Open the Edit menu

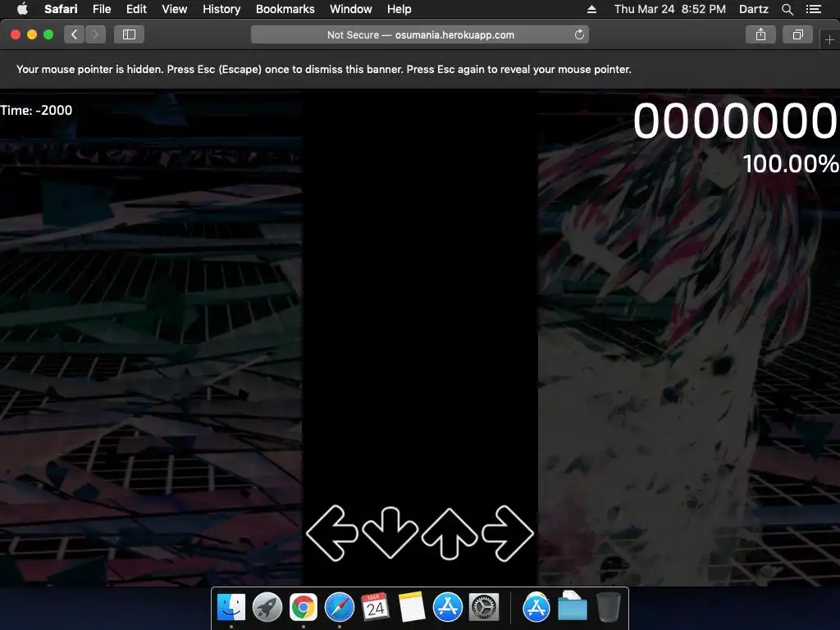pyautogui.click(x=136, y=9)
